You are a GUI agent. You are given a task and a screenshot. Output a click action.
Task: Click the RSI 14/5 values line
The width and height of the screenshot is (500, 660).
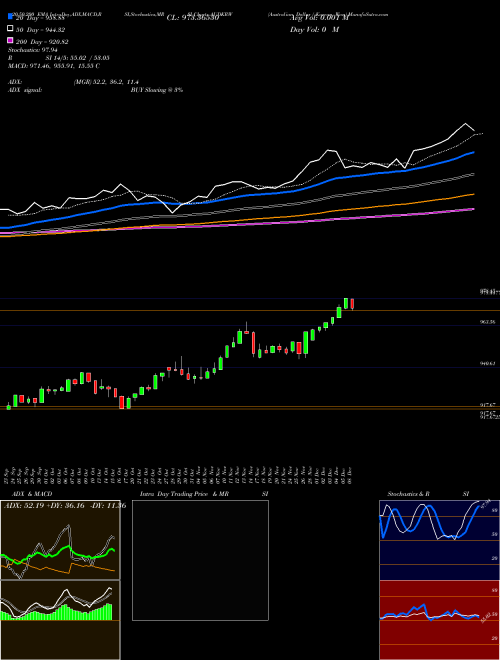point(59,58)
